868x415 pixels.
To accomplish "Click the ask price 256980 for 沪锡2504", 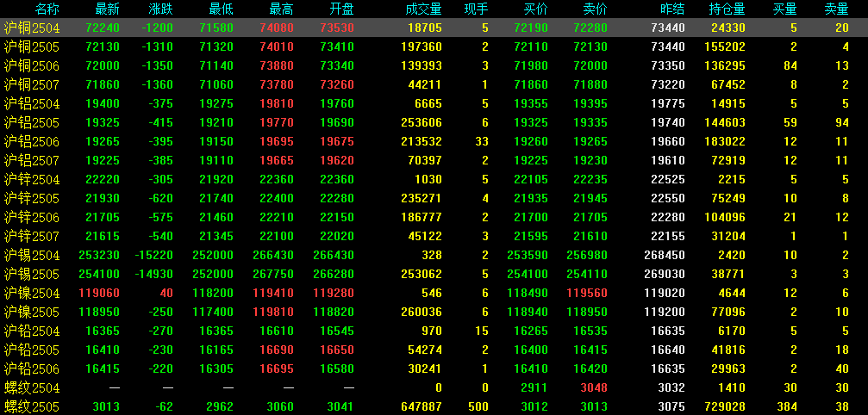I will click(587, 256).
